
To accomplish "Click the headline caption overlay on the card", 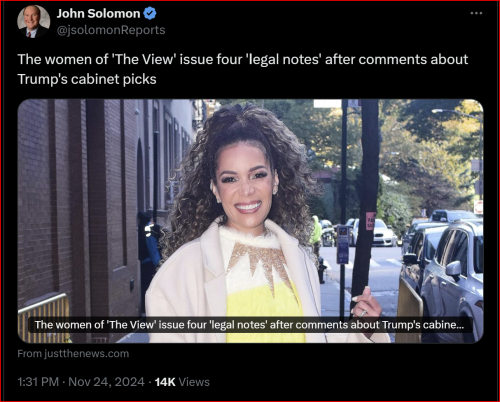I will point(249,325).
